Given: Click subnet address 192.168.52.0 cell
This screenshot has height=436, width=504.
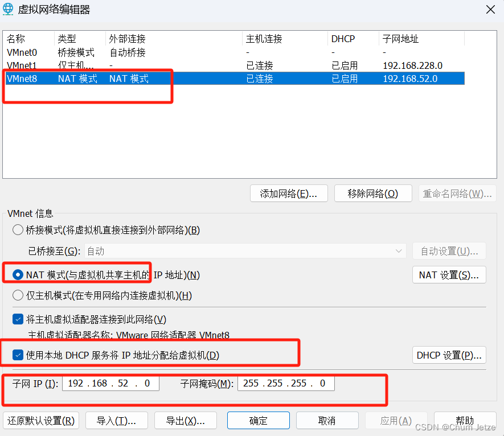Looking at the screenshot, I should [410, 79].
